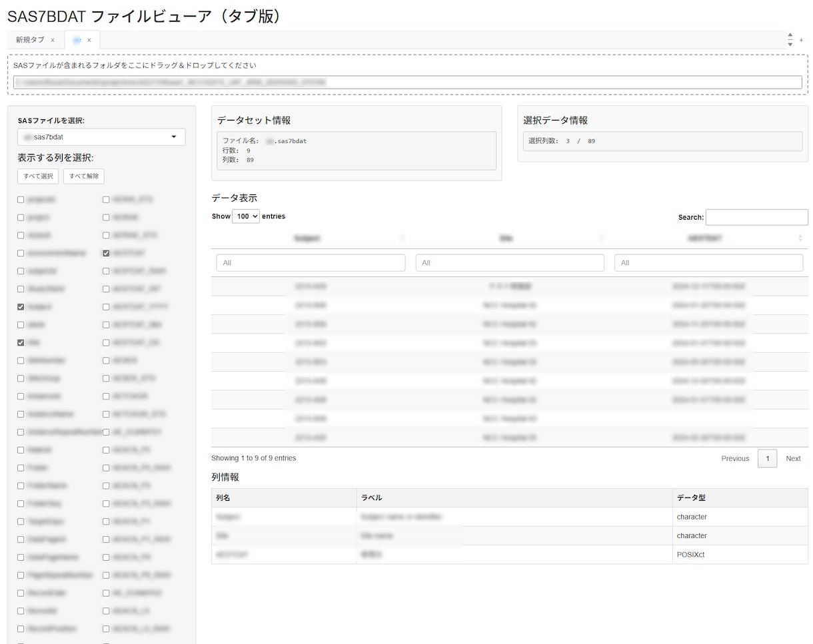
Task: Check the SiteNumber column checkbox
Action: coord(21,360)
